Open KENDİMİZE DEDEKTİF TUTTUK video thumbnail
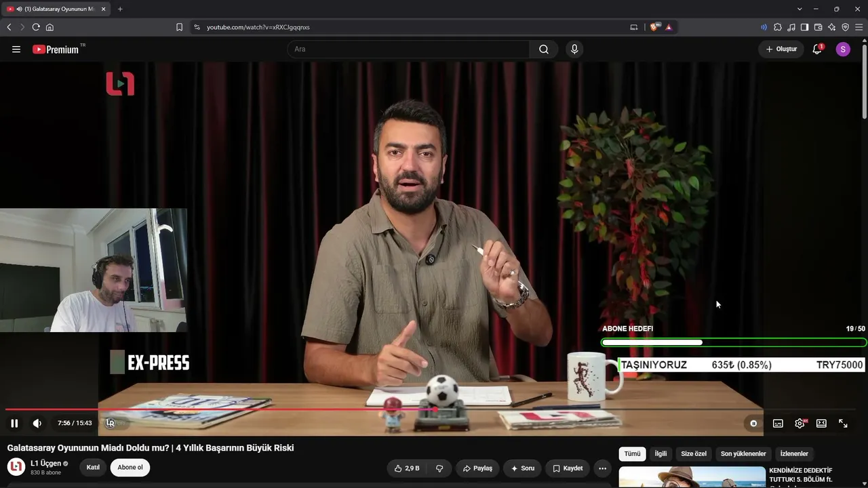This screenshot has width=868, height=488. click(692, 477)
